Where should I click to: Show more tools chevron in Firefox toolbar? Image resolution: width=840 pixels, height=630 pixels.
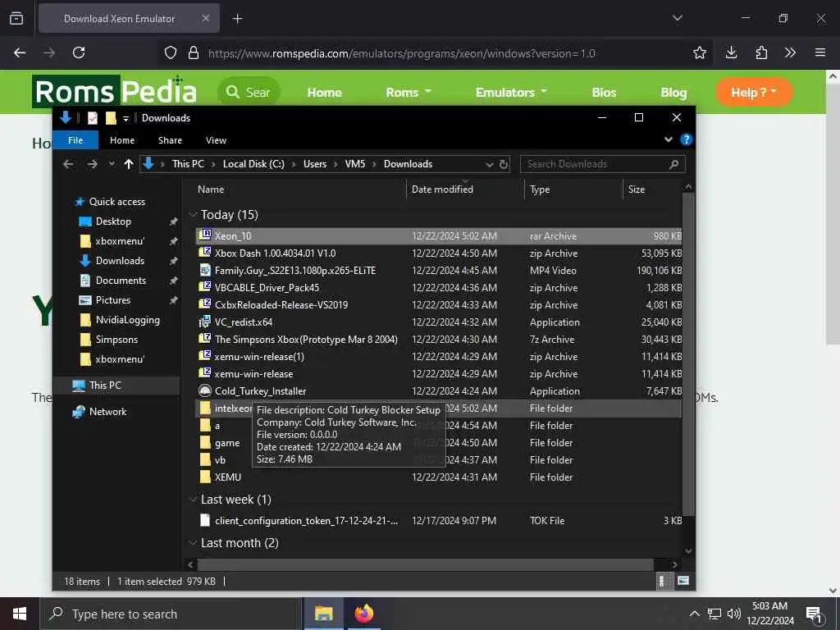click(790, 52)
